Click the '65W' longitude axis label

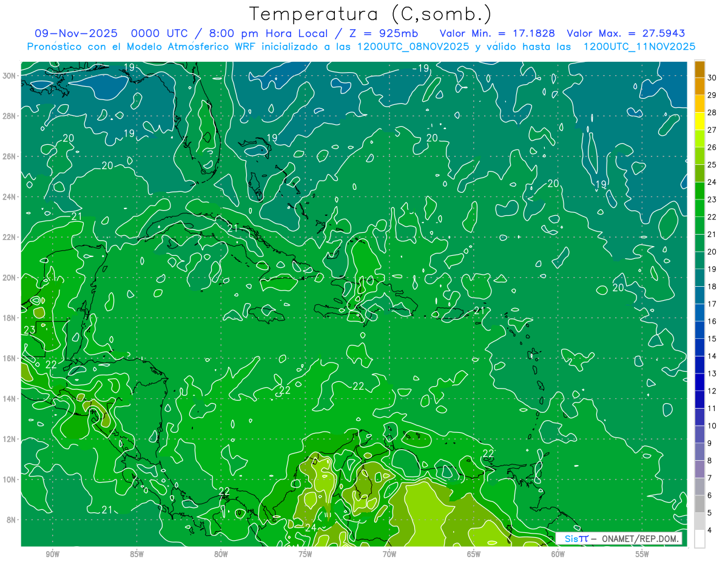click(x=474, y=554)
